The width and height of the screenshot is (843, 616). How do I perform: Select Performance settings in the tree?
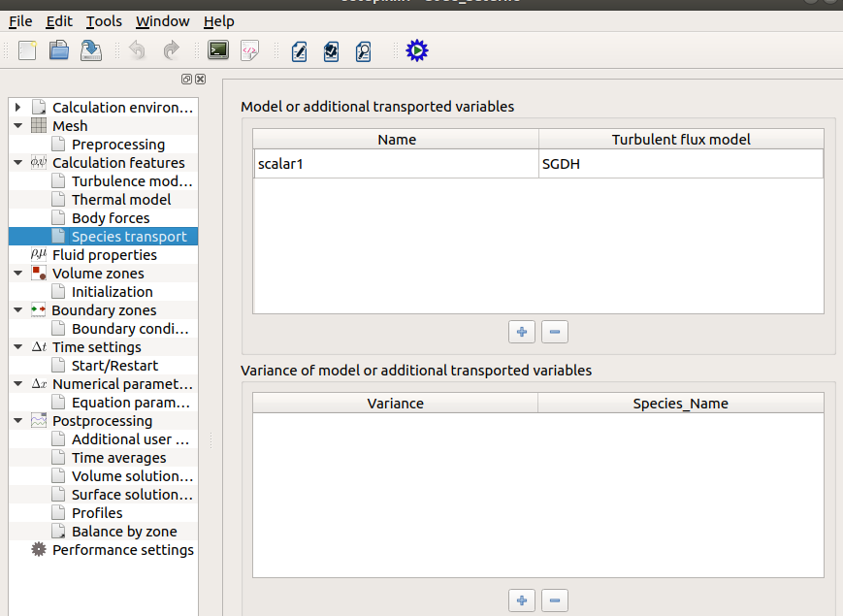122,550
